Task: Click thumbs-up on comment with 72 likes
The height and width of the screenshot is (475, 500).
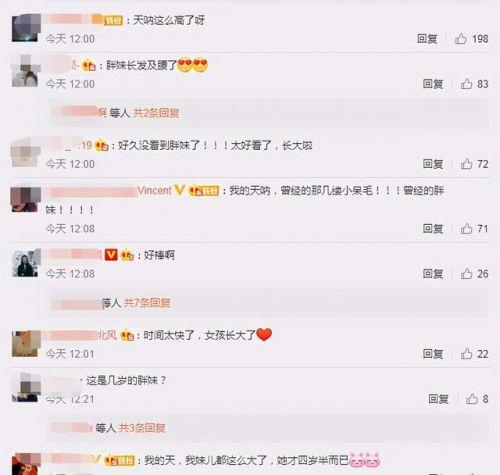Action: pos(466,164)
